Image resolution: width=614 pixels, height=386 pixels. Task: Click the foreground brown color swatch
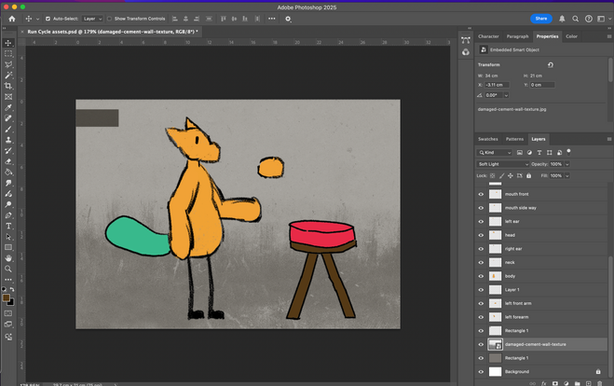pyautogui.click(x=6, y=298)
